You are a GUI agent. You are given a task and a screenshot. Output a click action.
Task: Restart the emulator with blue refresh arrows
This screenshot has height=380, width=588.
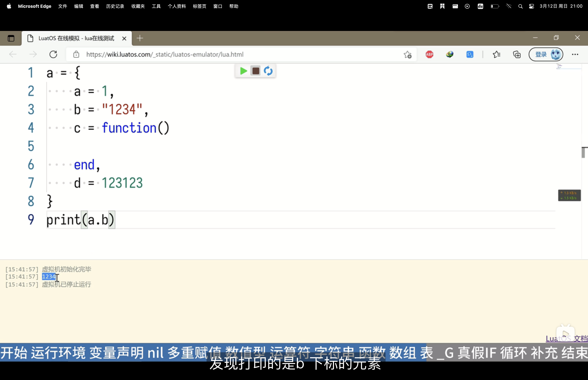pos(268,71)
